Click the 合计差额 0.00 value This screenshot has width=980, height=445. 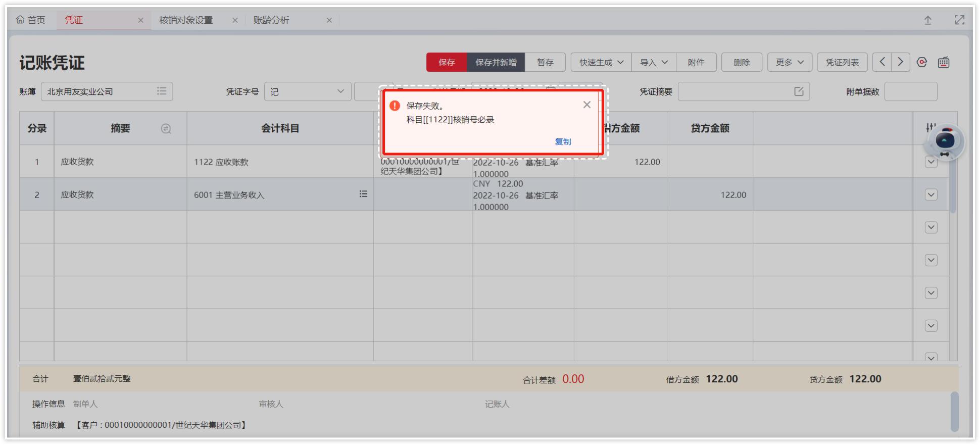pyautogui.click(x=573, y=379)
